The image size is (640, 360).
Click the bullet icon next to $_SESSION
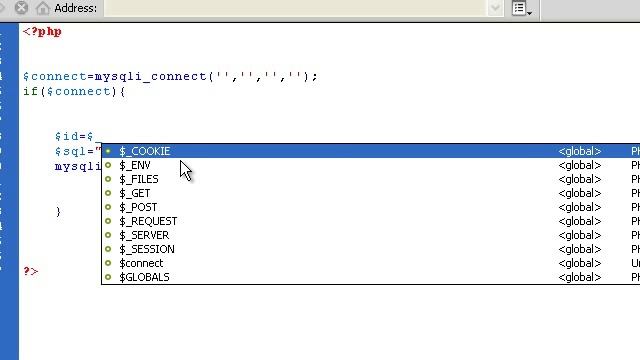coord(108,249)
